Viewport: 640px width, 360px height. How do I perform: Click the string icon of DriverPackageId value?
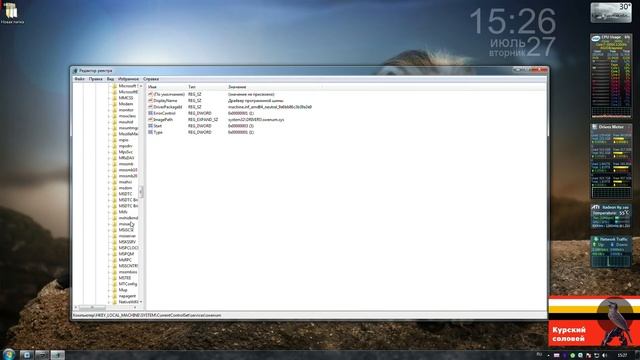coord(150,107)
